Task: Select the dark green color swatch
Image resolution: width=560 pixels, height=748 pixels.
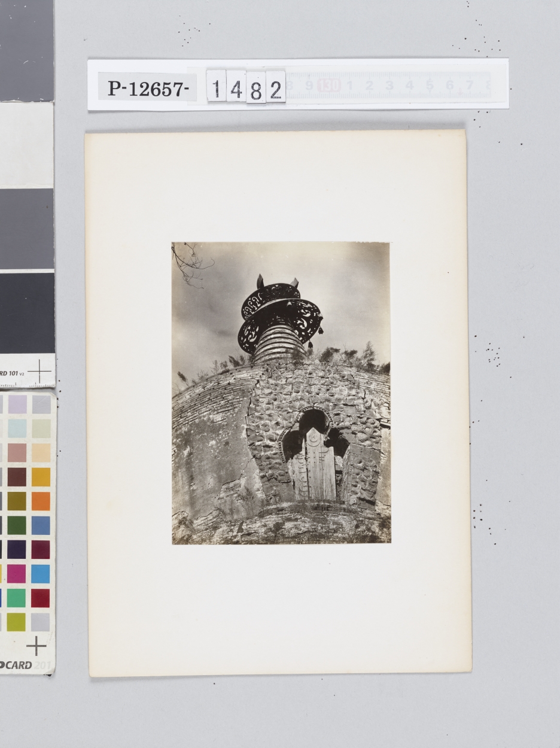Action: [17, 525]
